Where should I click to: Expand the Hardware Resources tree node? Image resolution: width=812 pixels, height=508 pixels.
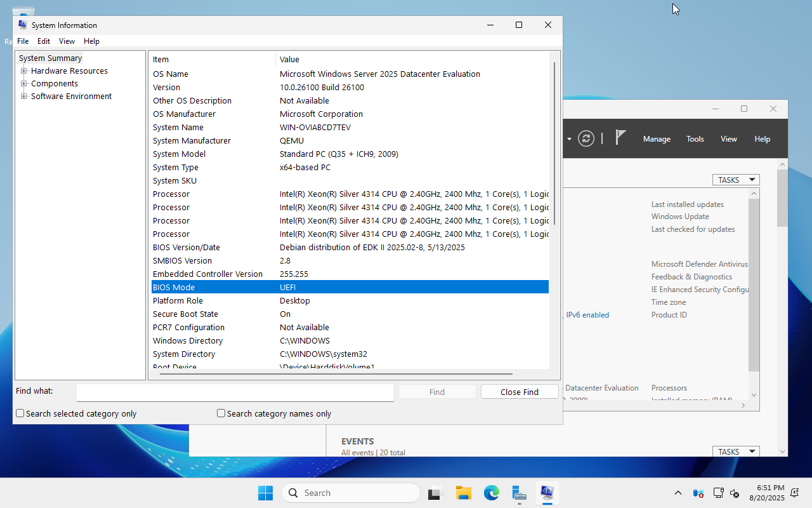23,70
